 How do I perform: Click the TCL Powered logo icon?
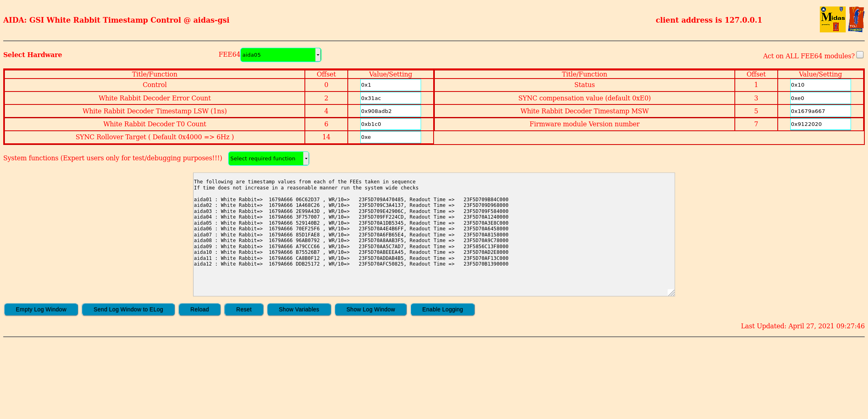pos(856,19)
